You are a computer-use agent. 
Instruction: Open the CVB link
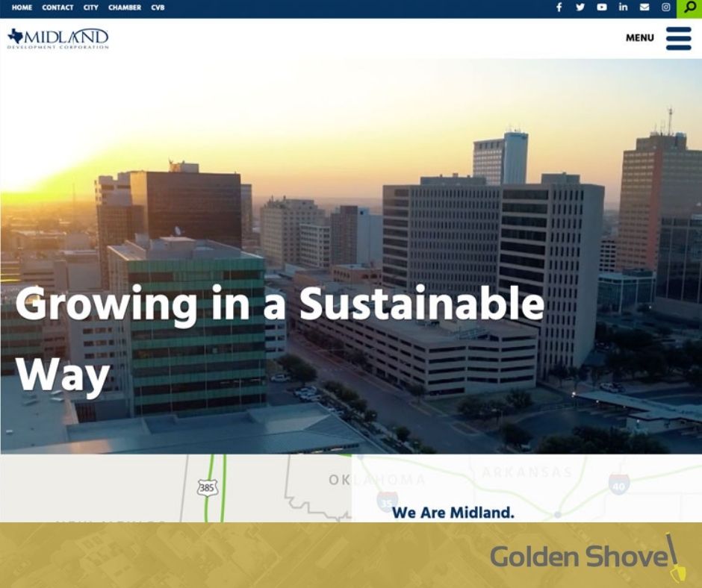click(158, 7)
